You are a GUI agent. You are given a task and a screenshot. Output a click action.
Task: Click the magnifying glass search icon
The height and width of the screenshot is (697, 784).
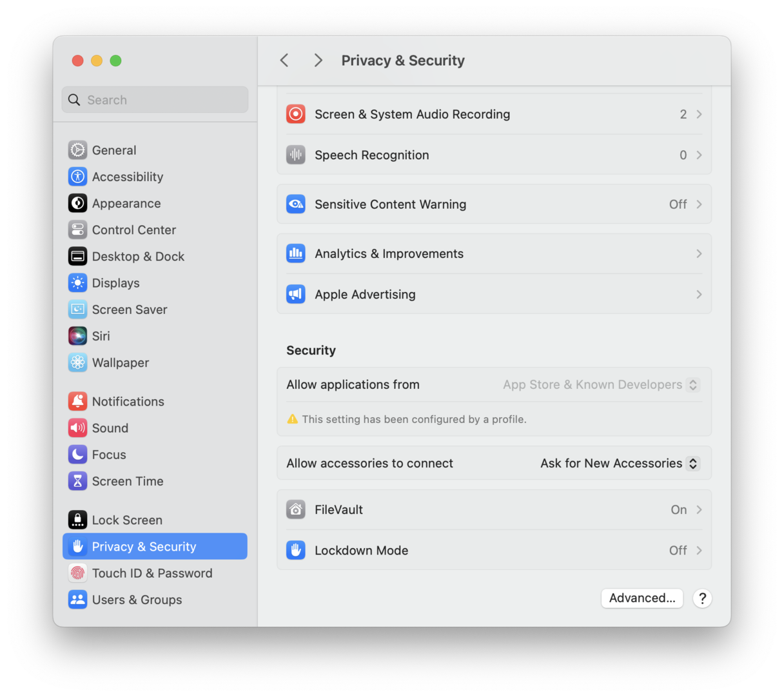tap(74, 100)
